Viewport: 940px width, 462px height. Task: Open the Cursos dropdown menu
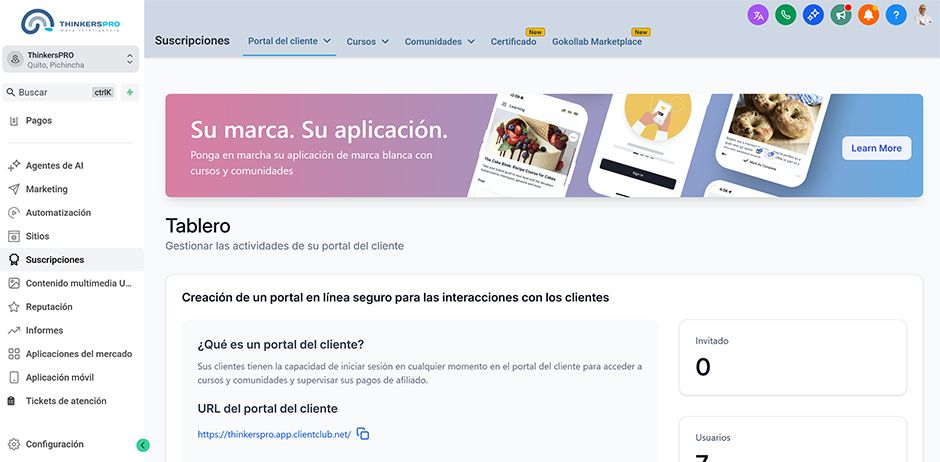pos(367,42)
